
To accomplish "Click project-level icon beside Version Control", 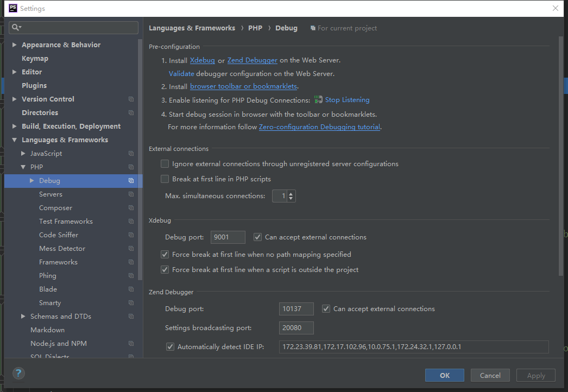I will (x=131, y=99).
